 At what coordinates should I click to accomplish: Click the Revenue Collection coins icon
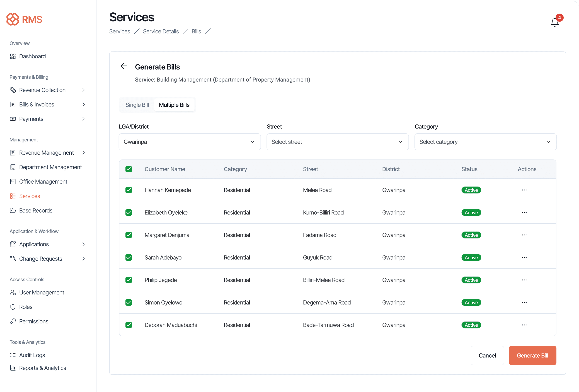[13, 90]
